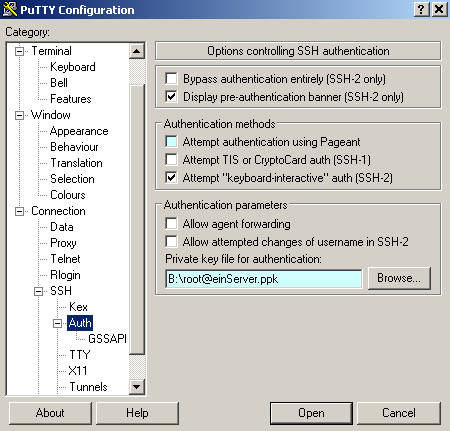The height and width of the screenshot is (431, 450).
Task: Click scrollbar down arrow in Category tree
Action: point(136,387)
